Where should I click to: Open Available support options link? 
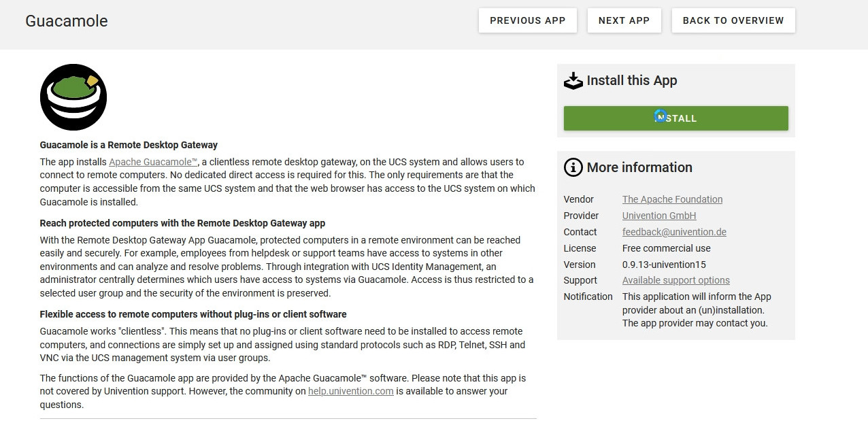[675, 280]
